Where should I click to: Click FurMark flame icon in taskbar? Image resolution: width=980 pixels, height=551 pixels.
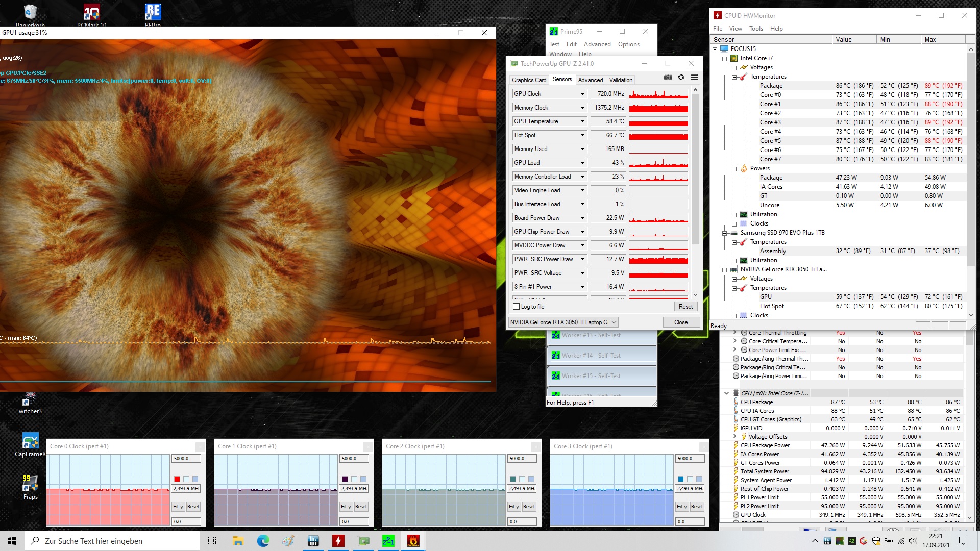(413, 541)
